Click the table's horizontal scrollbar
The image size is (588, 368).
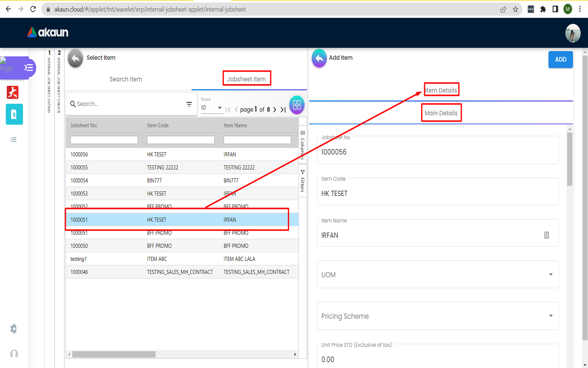click(114, 355)
